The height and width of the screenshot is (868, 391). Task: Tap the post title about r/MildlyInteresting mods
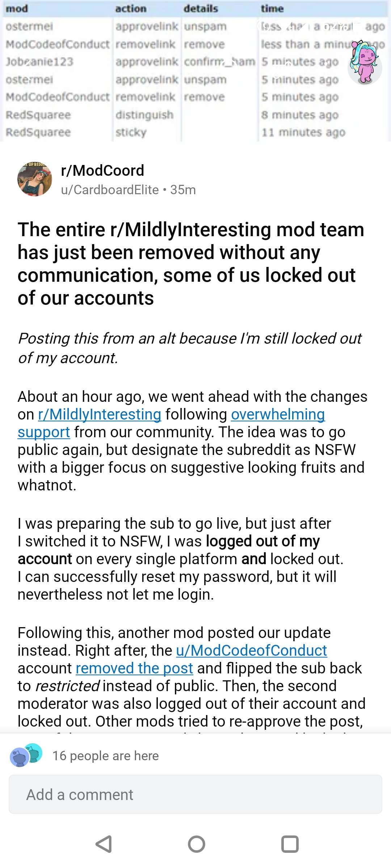point(191,264)
